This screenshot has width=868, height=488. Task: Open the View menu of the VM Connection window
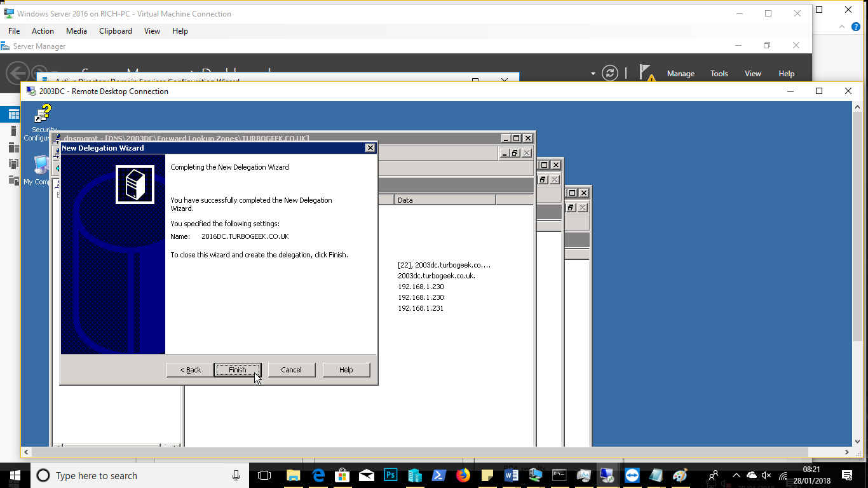[152, 30]
